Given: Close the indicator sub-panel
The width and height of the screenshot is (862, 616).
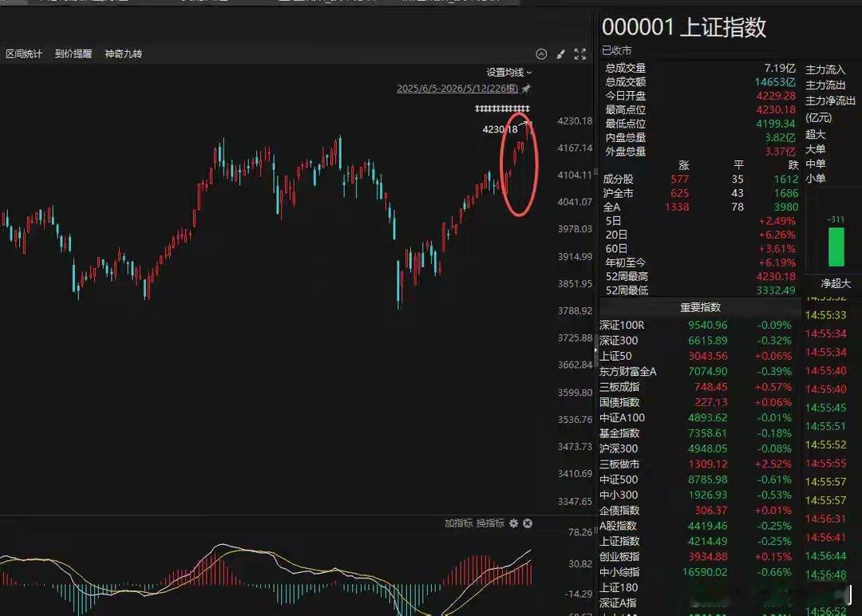Looking at the screenshot, I should click(x=528, y=523).
